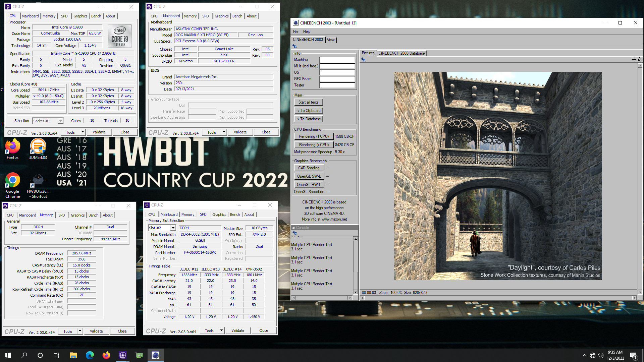Image resolution: width=644 pixels, height=362 pixels.
Task: Open Task View on the taskbar
Action: pos(56,355)
